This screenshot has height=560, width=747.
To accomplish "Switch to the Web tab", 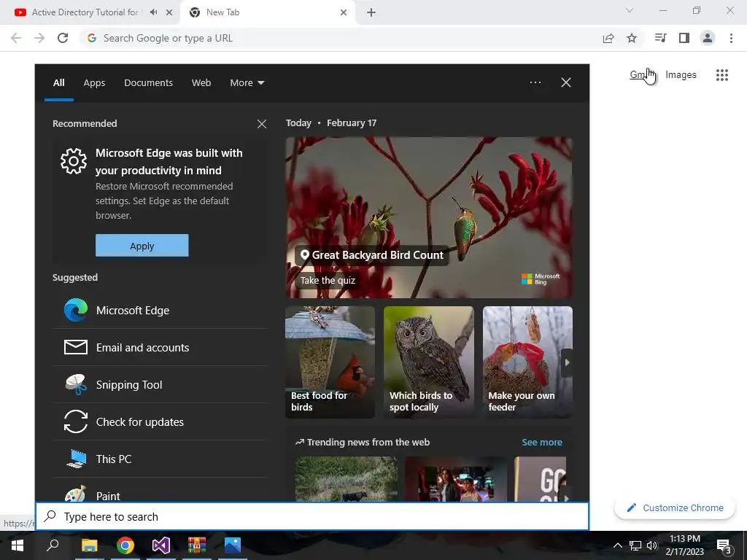I will point(201,83).
